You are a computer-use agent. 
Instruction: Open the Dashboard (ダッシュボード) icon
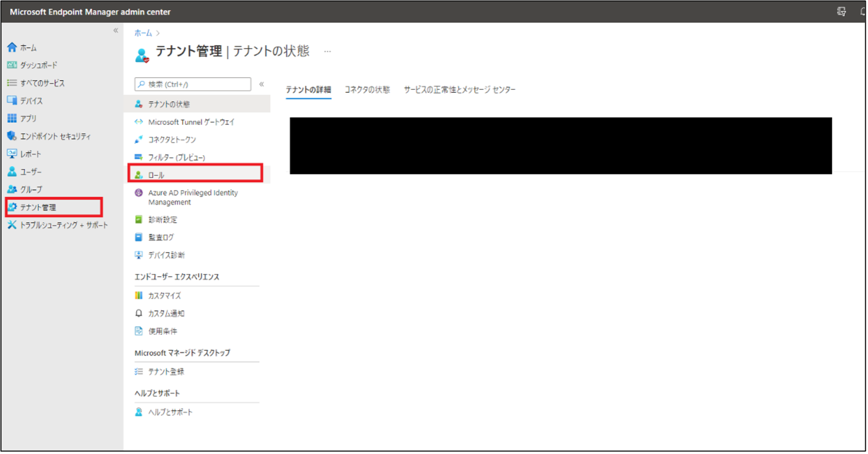pos(12,65)
